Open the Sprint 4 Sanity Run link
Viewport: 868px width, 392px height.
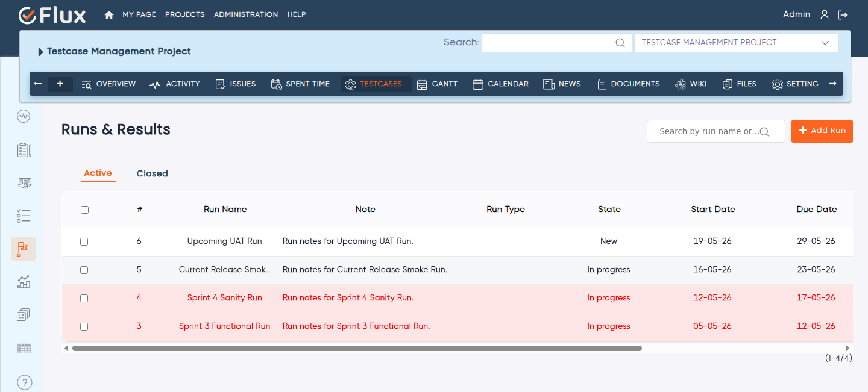click(x=224, y=298)
